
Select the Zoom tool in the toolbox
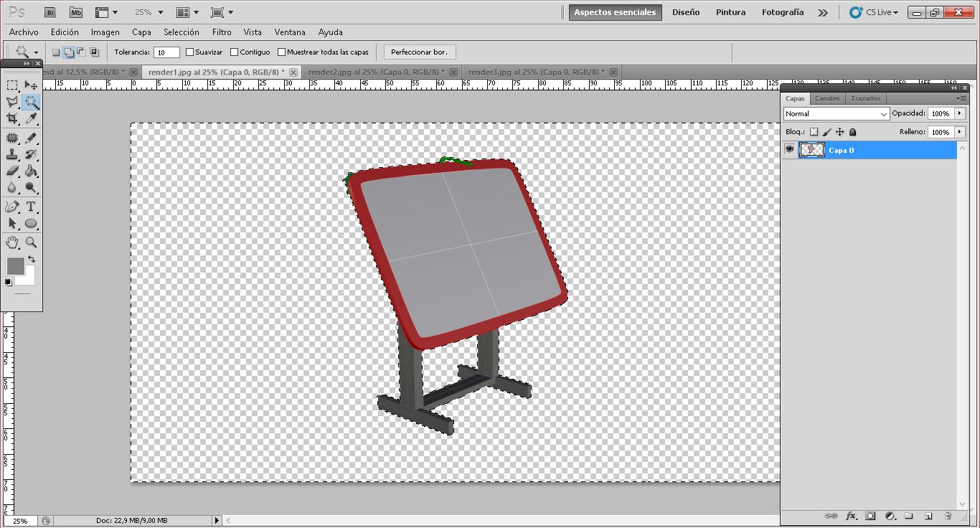[31, 242]
